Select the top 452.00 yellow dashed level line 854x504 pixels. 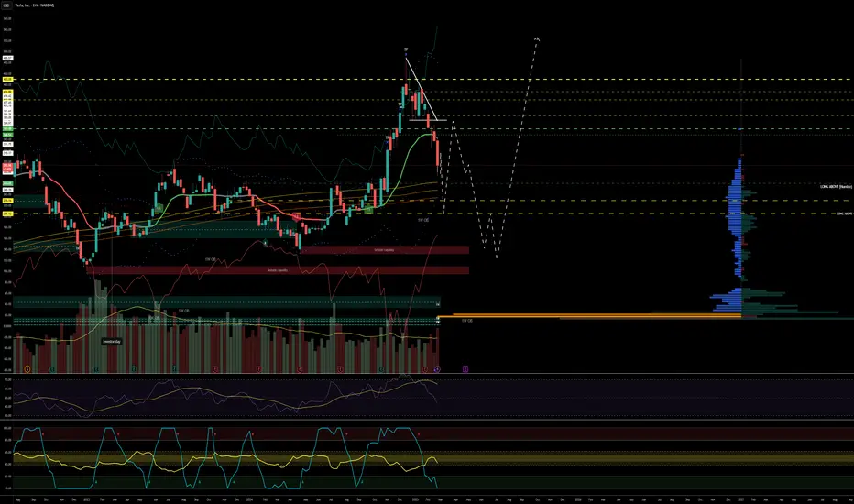[433, 80]
